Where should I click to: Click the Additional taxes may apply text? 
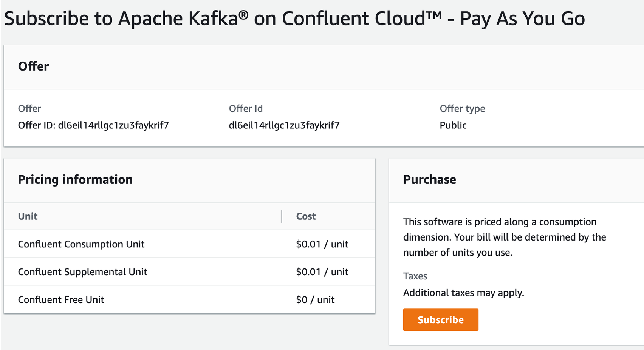463,293
